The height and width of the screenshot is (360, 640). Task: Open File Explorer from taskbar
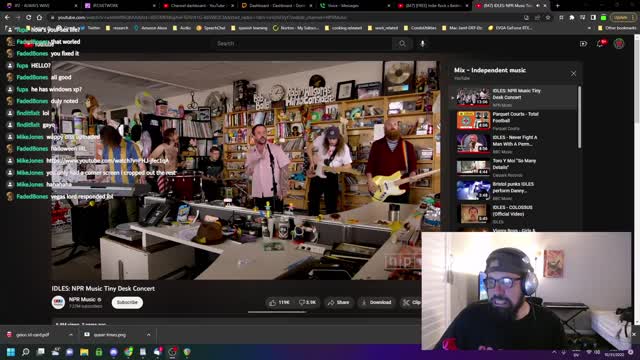click(84, 352)
